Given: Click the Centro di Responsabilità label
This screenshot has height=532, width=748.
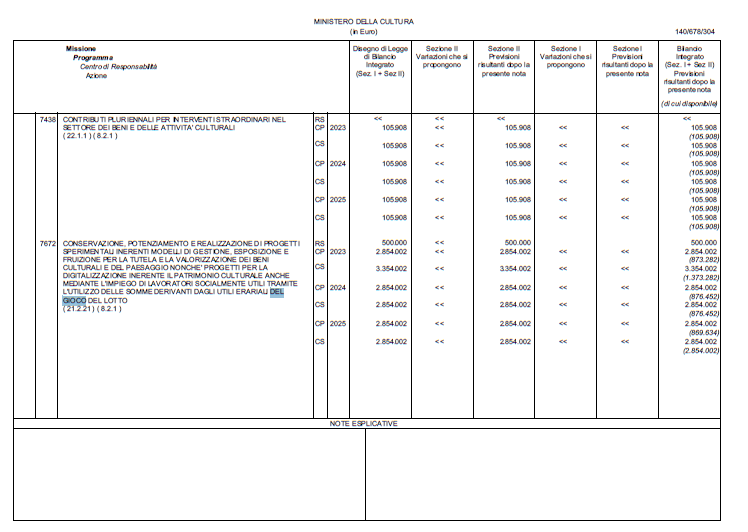Looking at the screenshot, I should pyautogui.click(x=118, y=67).
